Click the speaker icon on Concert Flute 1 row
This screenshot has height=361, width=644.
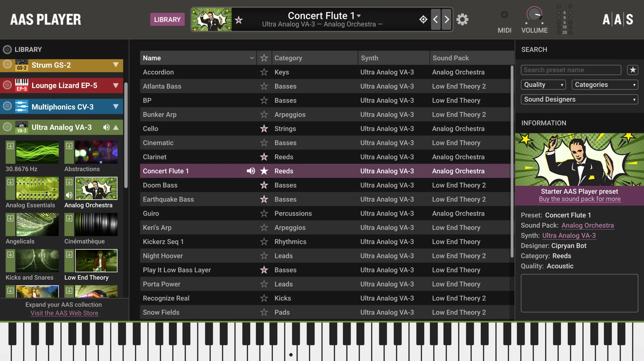(251, 171)
